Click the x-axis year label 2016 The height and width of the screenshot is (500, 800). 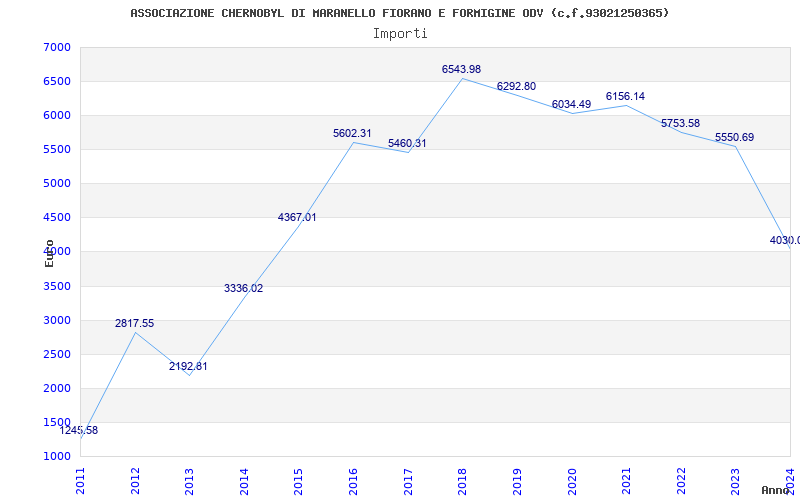click(353, 481)
